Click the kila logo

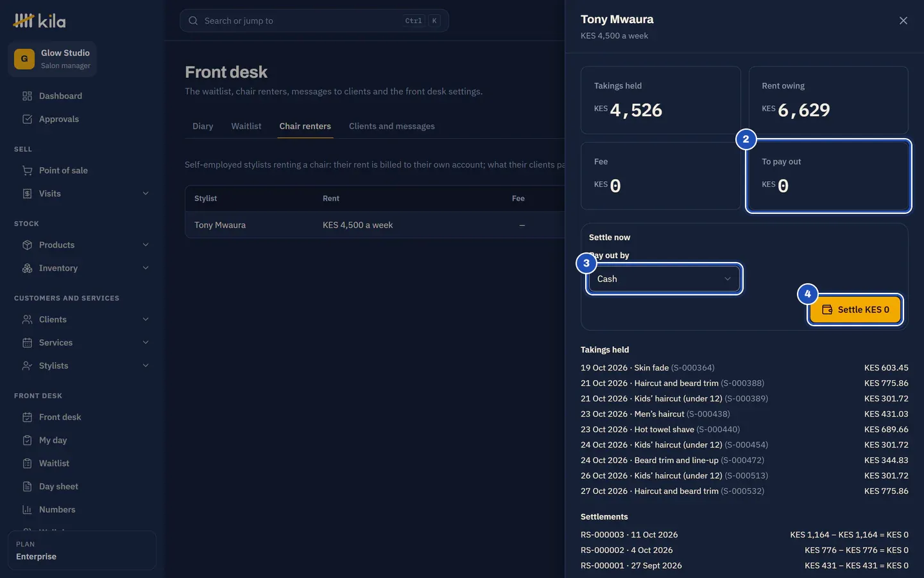39,21
